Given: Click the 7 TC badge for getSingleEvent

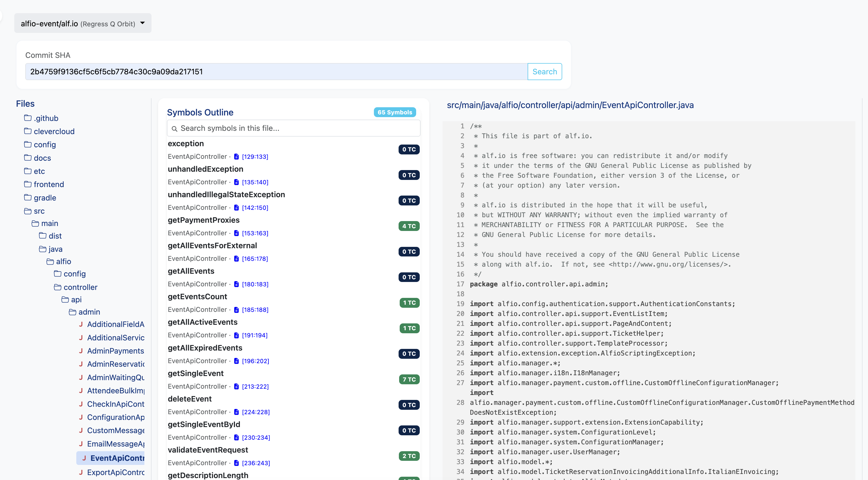Looking at the screenshot, I should pos(409,379).
